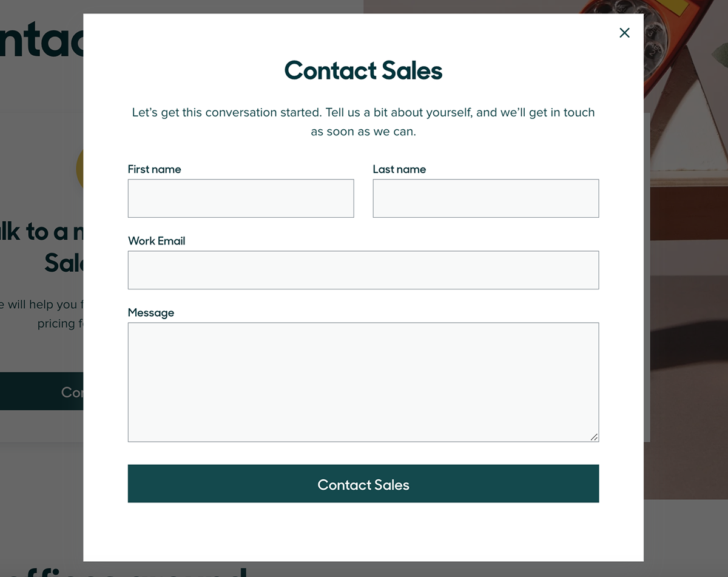Click the Last name input field
The height and width of the screenshot is (577, 728).
click(485, 198)
